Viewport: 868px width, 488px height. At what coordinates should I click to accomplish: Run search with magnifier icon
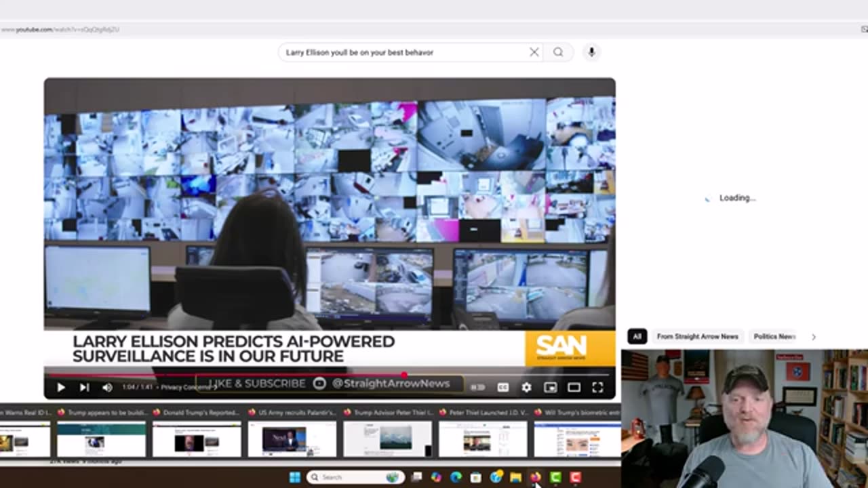coord(558,52)
